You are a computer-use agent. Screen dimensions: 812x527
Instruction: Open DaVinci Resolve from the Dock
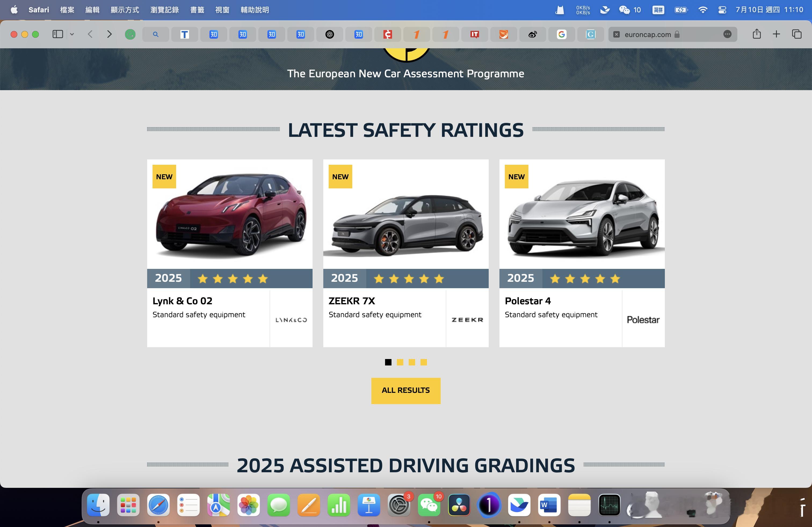pyautogui.click(x=459, y=505)
